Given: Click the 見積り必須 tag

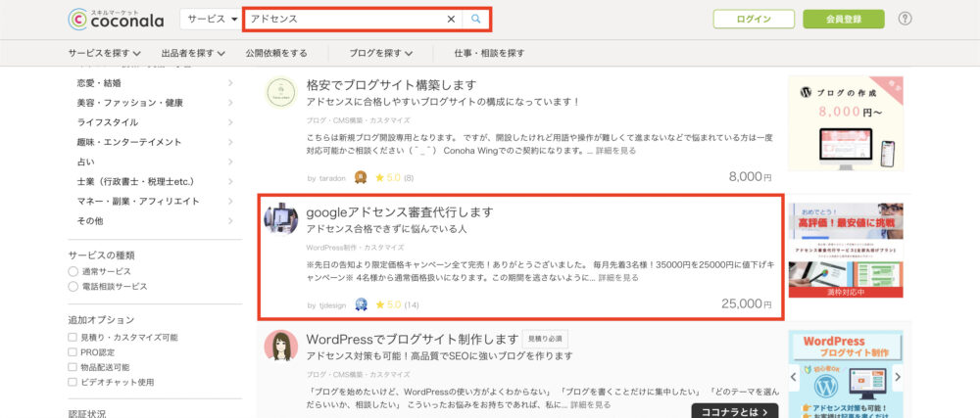Looking at the screenshot, I should [x=545, y=340].
